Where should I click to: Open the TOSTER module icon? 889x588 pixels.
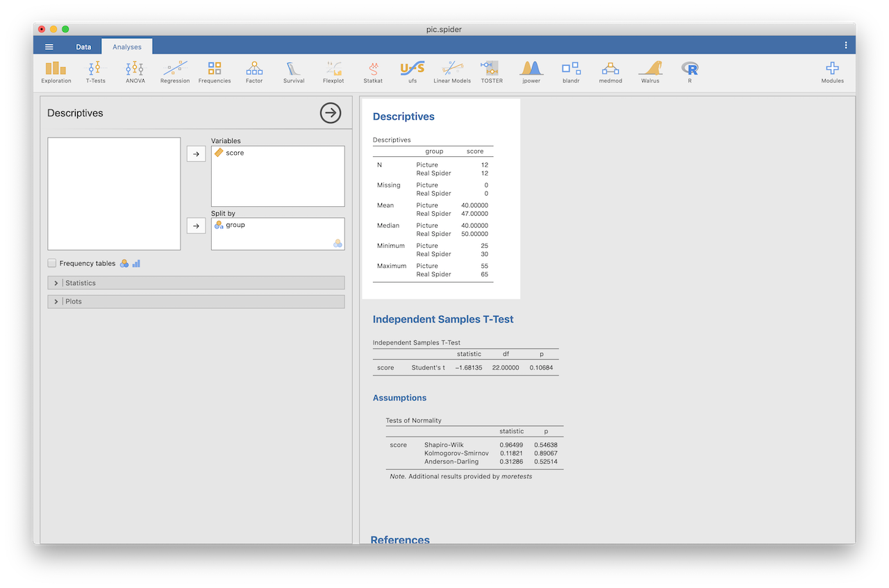click(x=492, y=72)
